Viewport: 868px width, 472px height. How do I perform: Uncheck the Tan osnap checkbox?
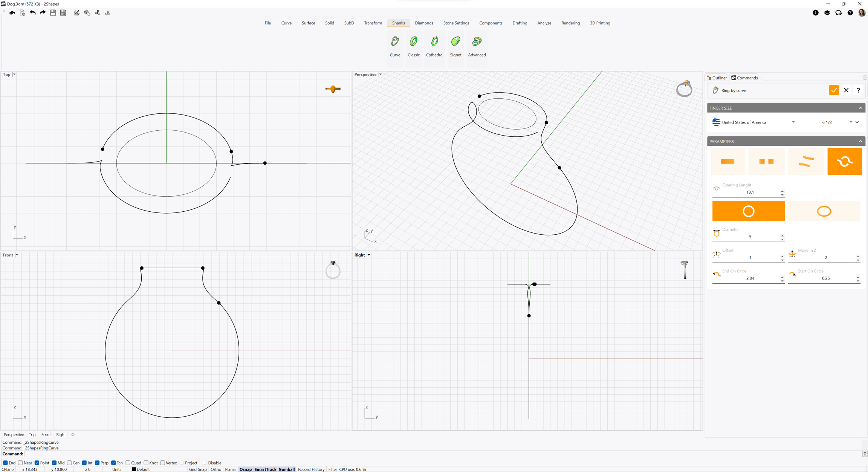pyautogui.click(x=113, y=463)
